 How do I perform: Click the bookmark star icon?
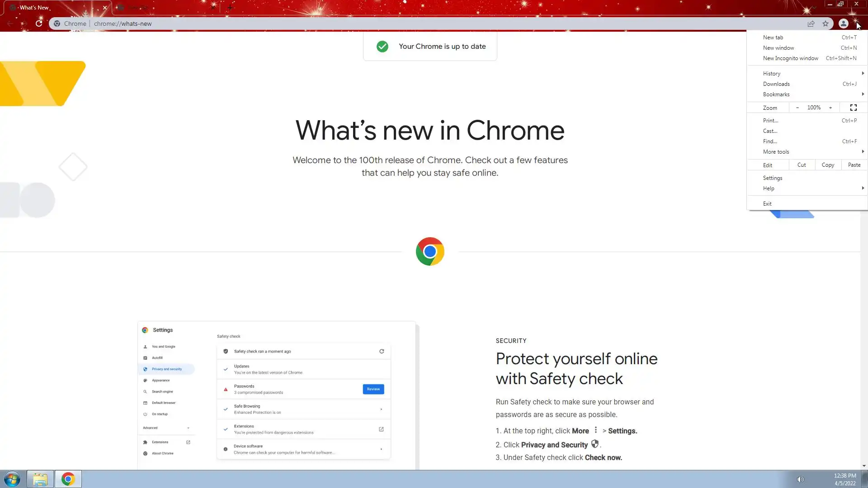click(x=826, y=23)
